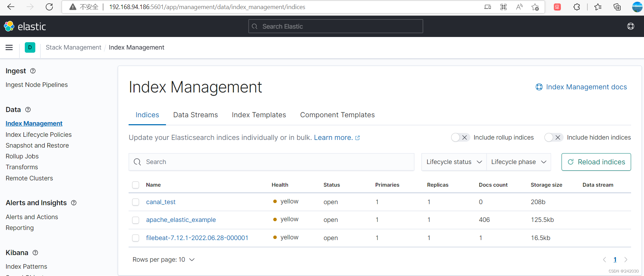Viewport: 644px width, 276px height.
Task: Open filebeat-7.12.1-2022.06.28-000001 index link
Action: (197, 238)
